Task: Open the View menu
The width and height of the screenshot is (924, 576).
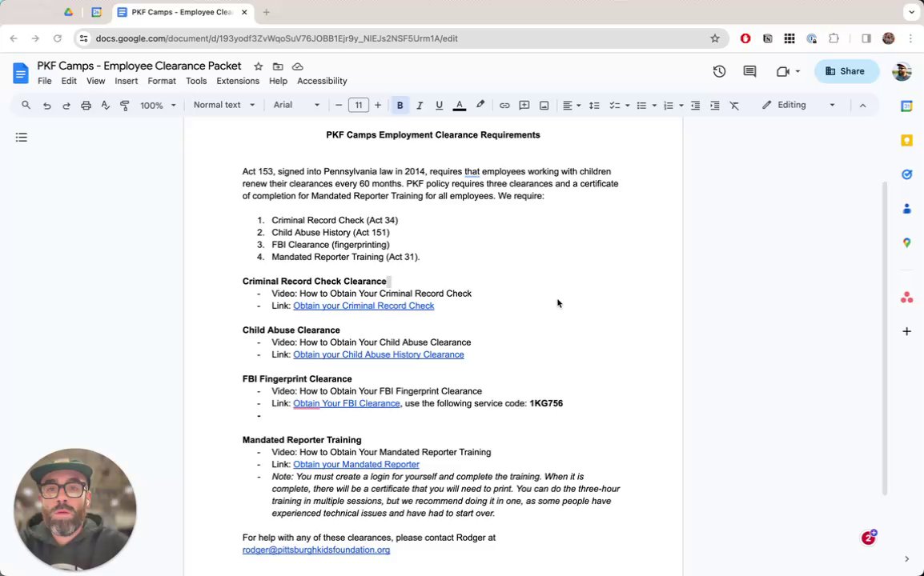Action: [95, 82]
